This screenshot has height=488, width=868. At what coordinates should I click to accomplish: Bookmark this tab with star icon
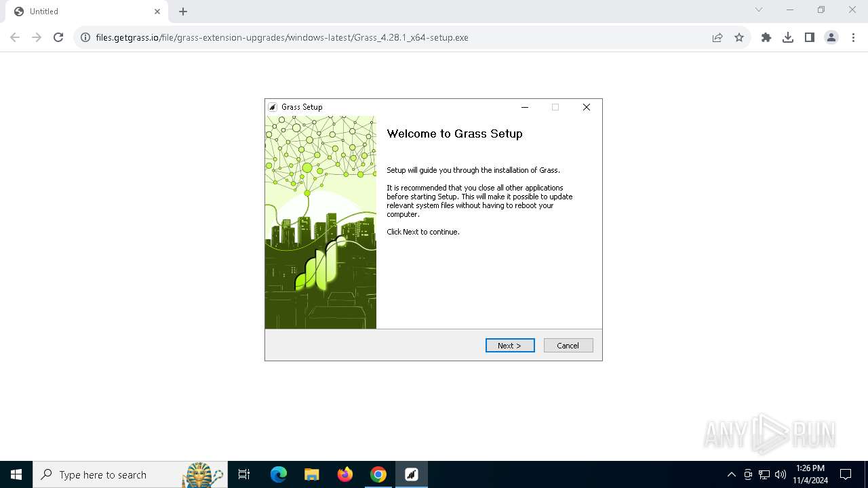[x=739, y=37]
